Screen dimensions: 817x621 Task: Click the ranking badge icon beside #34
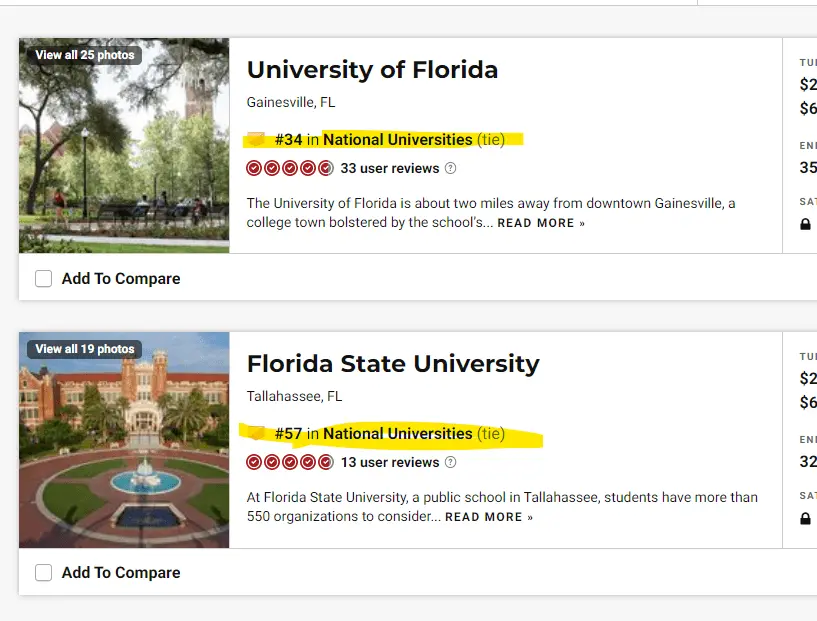[256, 139]
